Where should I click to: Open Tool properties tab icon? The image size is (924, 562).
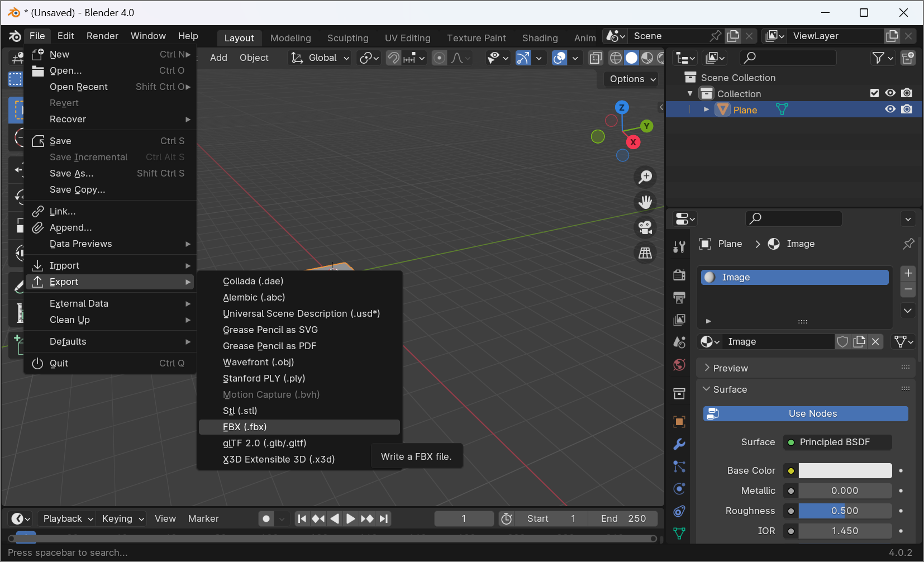[x=679, y=246]
